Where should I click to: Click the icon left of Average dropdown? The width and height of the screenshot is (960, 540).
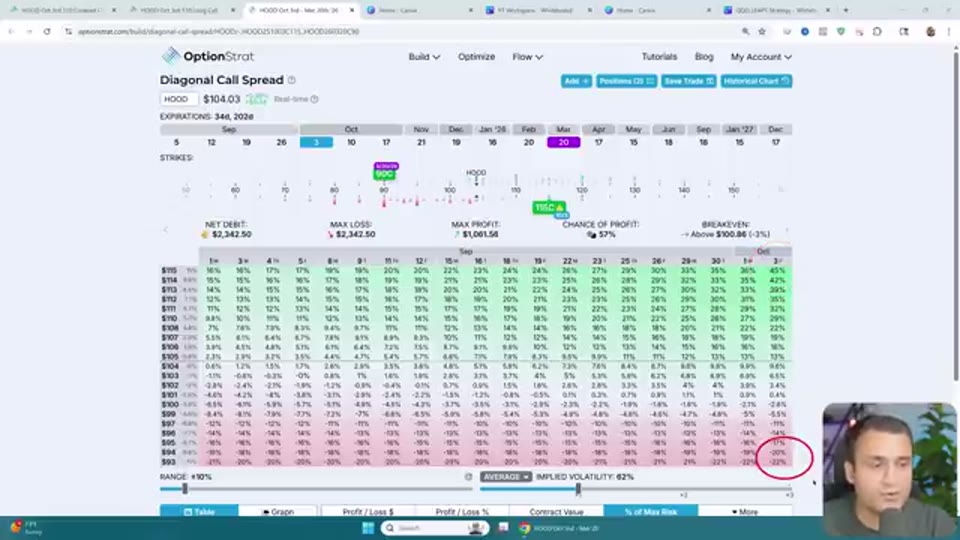(x=468, y=477)
